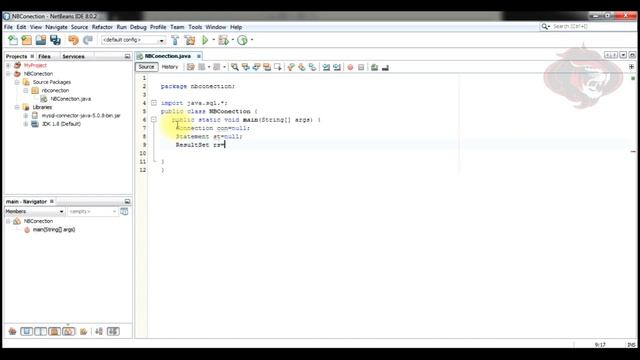Click the Save All toolbar icon
640x360 pixels.
[55, 40]
